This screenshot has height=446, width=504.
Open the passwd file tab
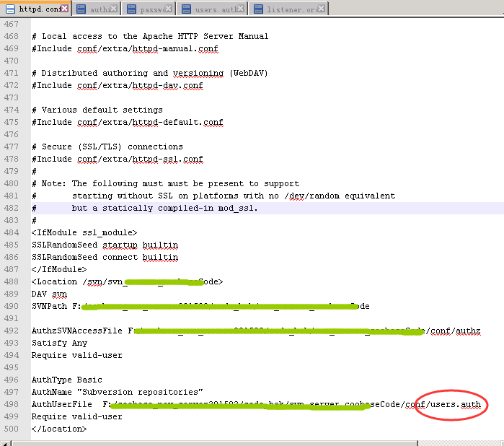[149, 9]
